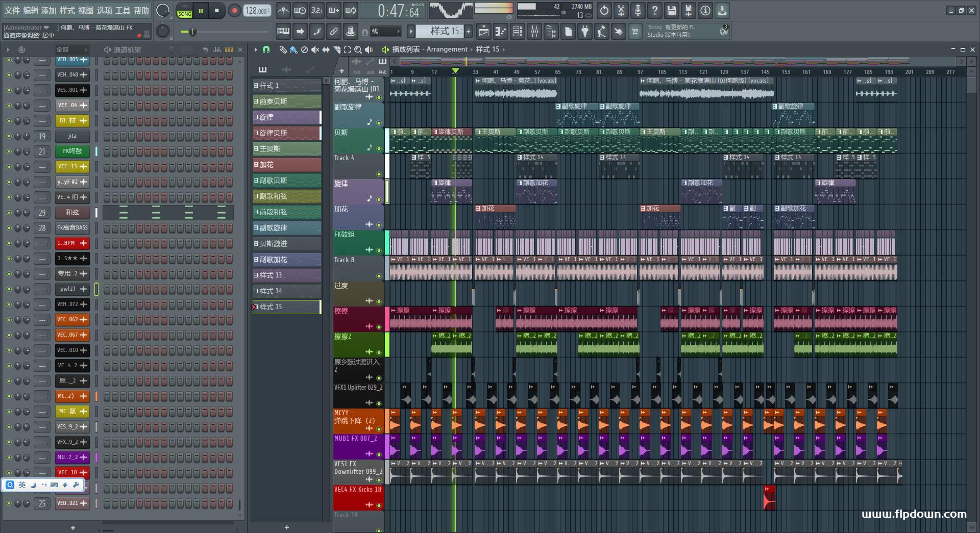Screen dimensions: 980x533
Task: Switch the PAT/SONG playback mode
Action: [x=184, y=11]
